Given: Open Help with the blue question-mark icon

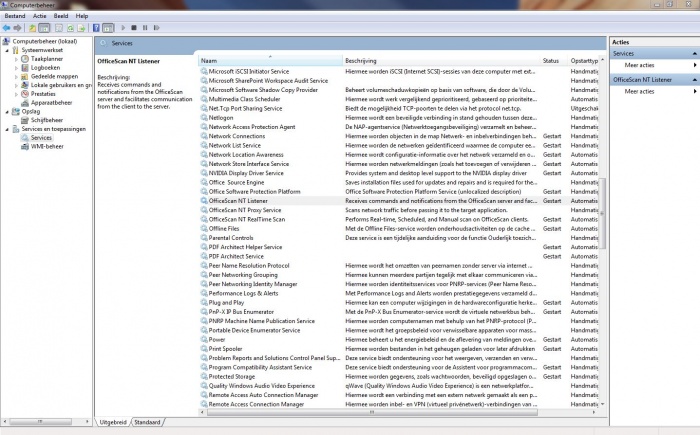Looking at the screenshot, I should (x=96, y=28).
